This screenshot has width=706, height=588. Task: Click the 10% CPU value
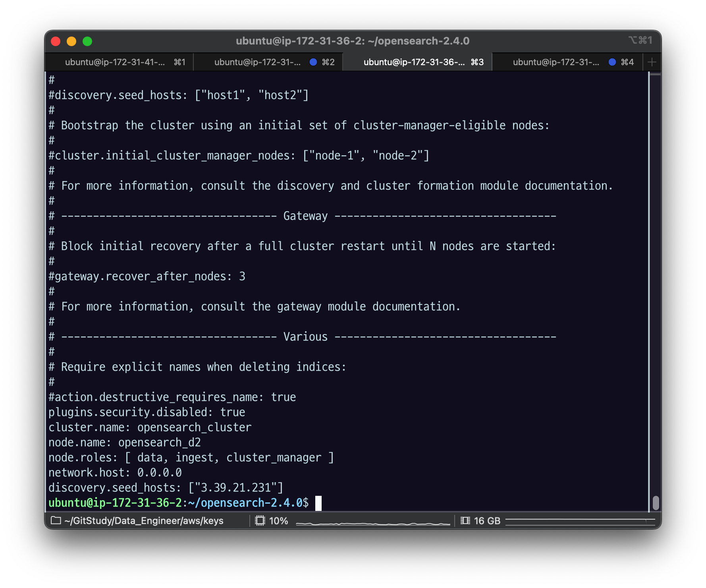pyautogui.click(x=278, y=520)
